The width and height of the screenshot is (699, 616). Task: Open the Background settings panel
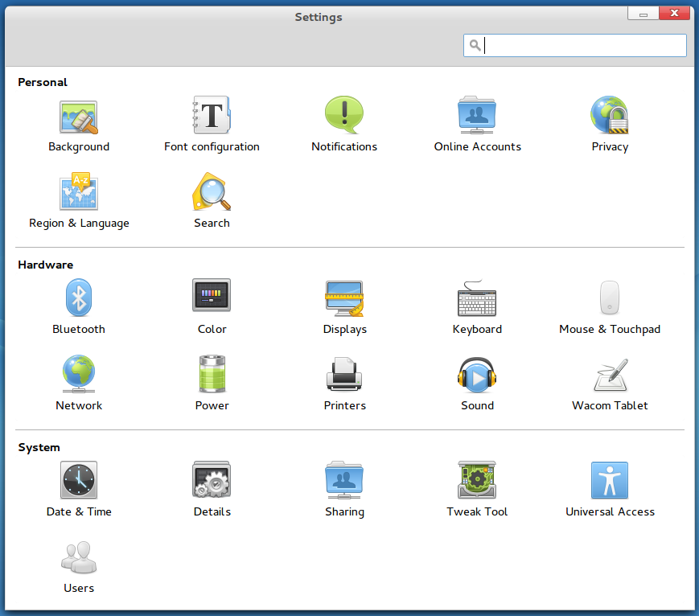(79, 122)
